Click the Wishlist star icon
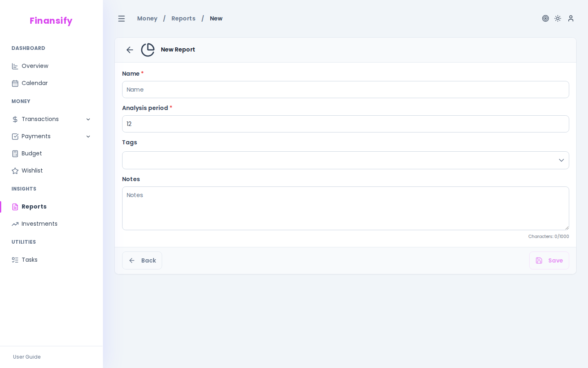This screenshot has height=368, width=588. click(x=15, y=171)
